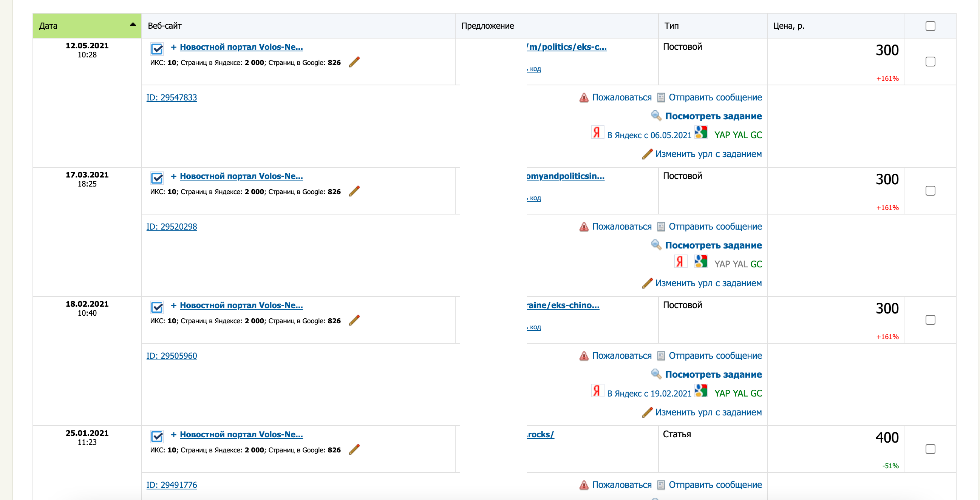Click Yandex icon in 18.02.2021 row
The width and height of the screenshot is (980, 500).
(x=597, y=391)
